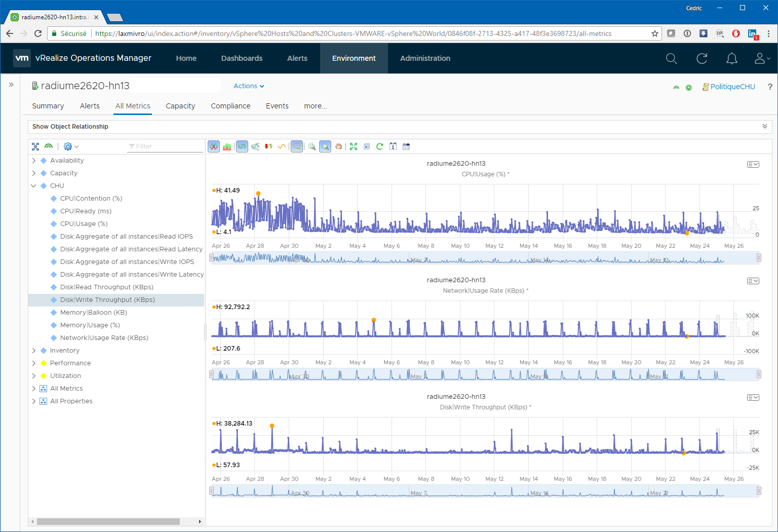Click the calendar date controls icon

point(393,146)
